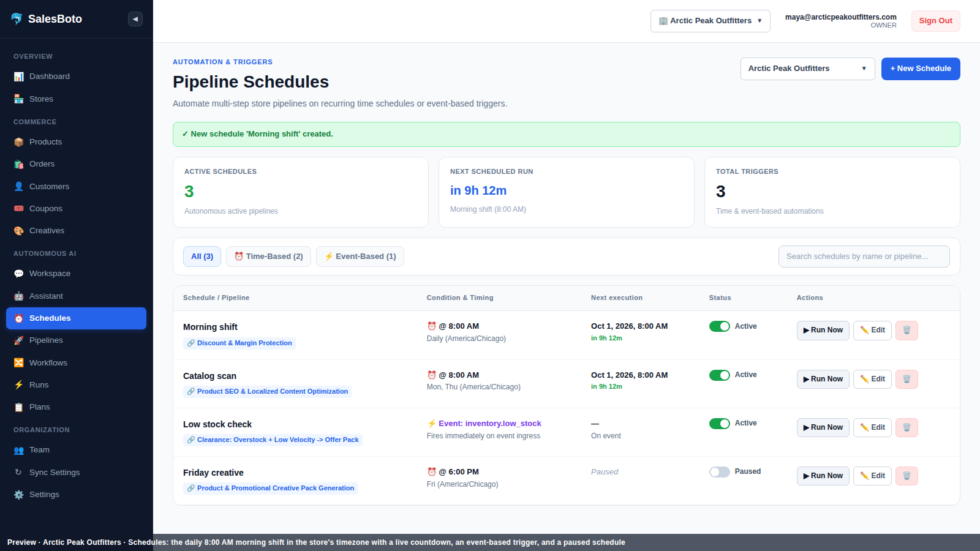Image resolution: width=980 pixels, height=551 pixels.
Task: Click the Friday creative schedule name
Action: coord(213,473)
